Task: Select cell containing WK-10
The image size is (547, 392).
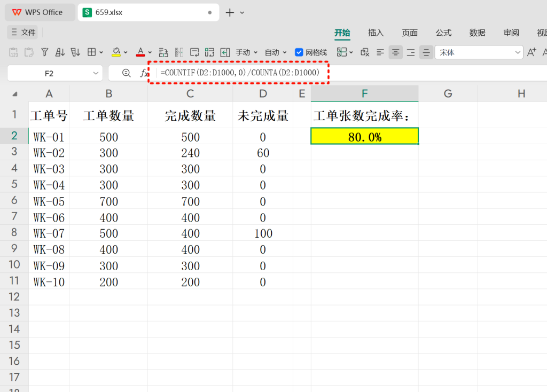Action: (49, 281)
